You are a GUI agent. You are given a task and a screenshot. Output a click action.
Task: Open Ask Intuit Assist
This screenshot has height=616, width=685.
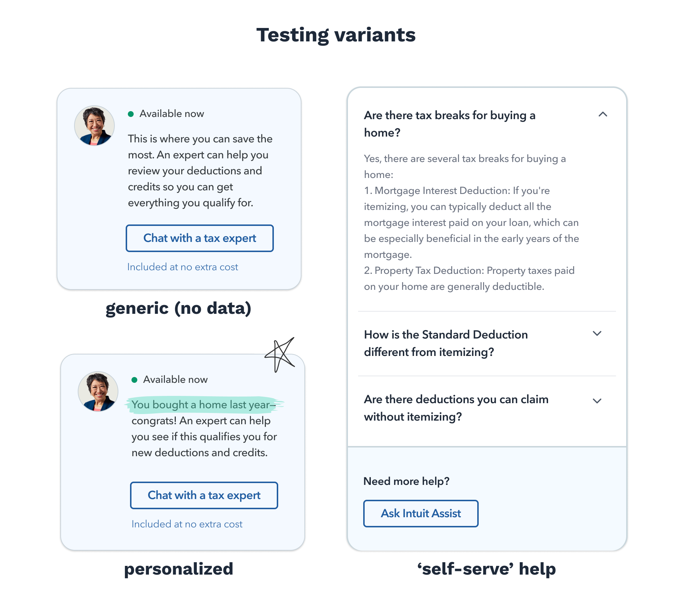click(x=421, y=513)
